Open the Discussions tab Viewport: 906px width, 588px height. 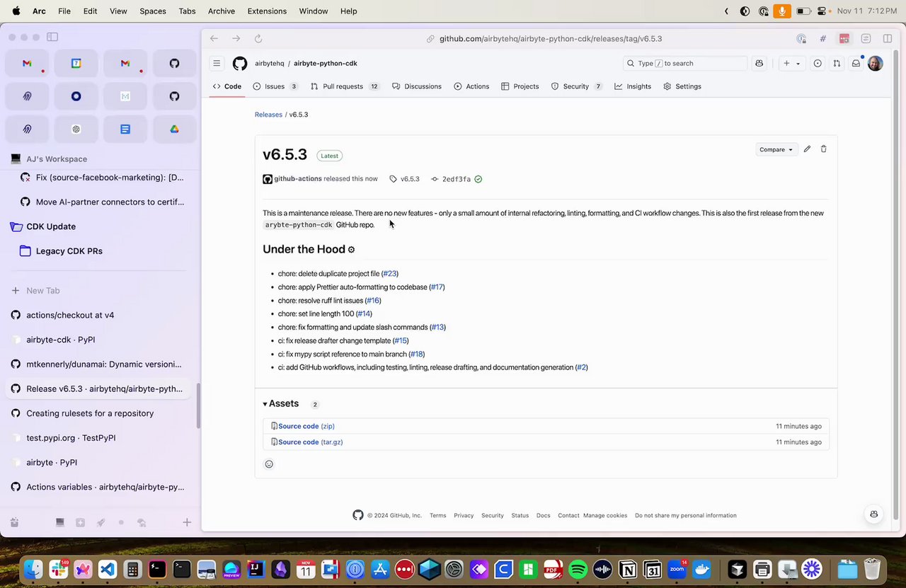(x=417, y=86)
